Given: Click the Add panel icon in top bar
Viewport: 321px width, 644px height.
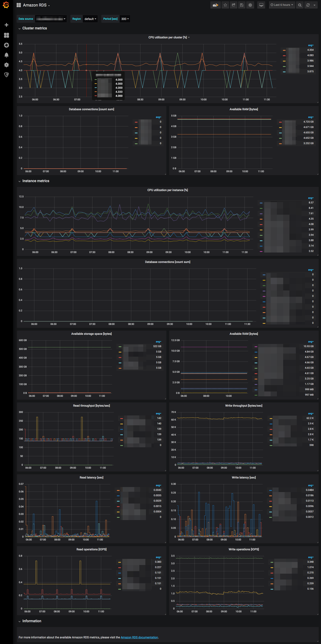Looking at the screenshot, I should pos(215,5).
